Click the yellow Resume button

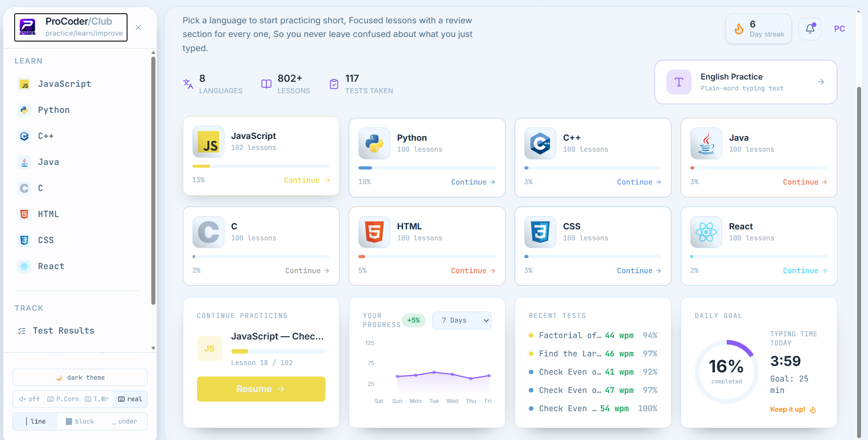click(x=261, y=389)
